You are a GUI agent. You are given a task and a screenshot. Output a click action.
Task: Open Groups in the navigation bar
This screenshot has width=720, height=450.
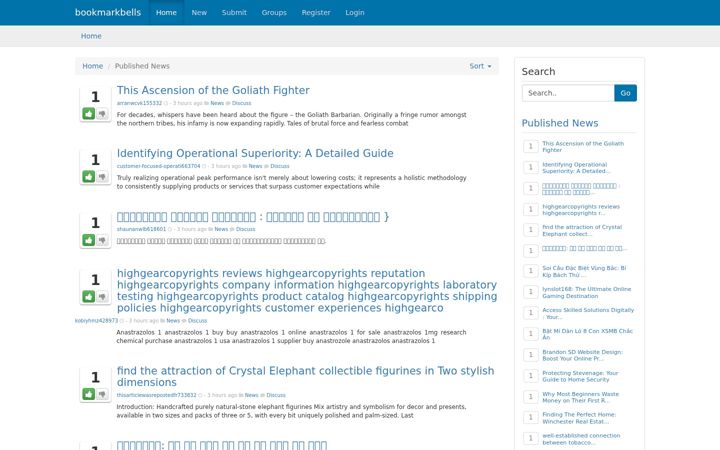[274, 12]
